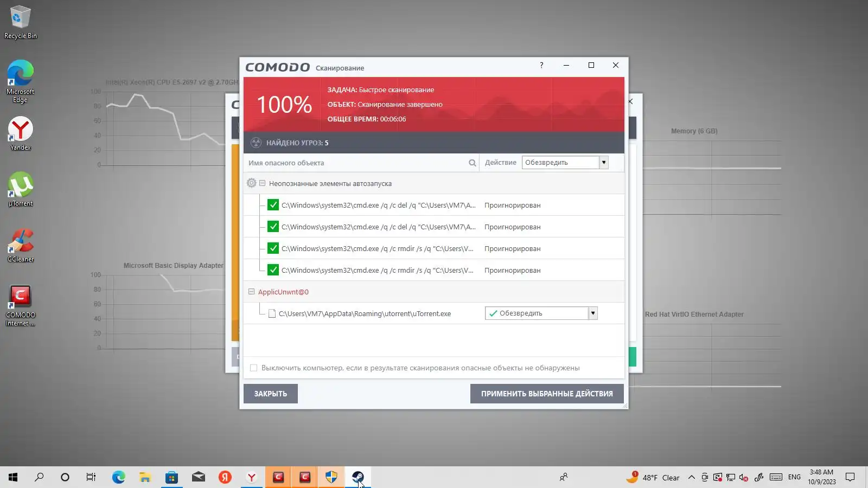Minimize the COMODO scan window
This screenshot has height=488, width=868.
(566, 65)
